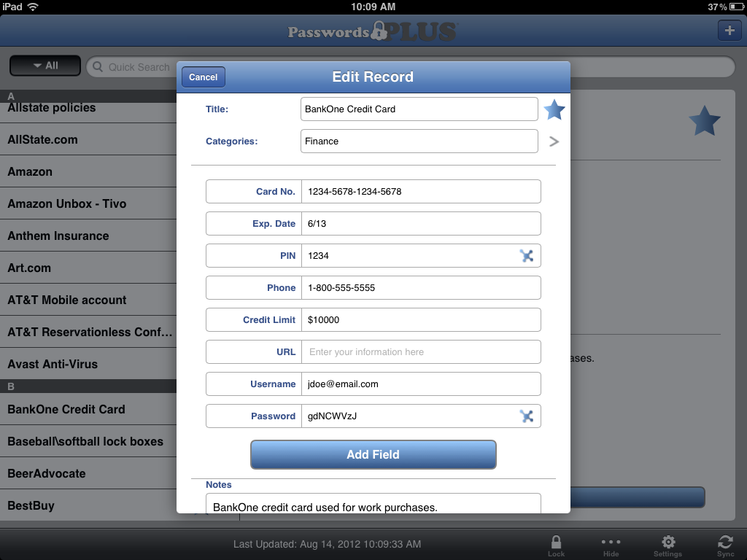Click the Notes text area

pyautogui.click(x=373, y=505)
